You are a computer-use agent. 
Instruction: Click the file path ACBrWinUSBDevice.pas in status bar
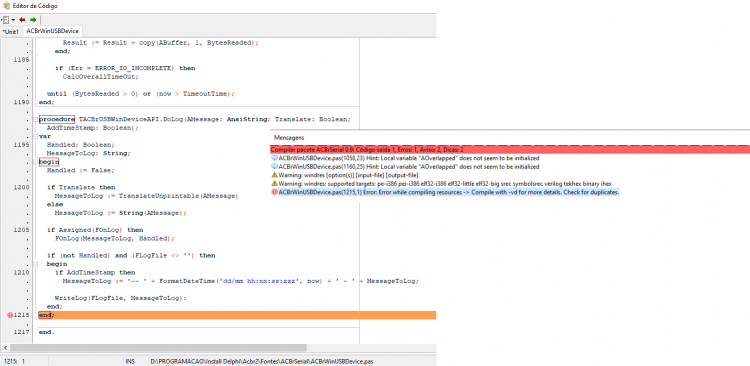pyautogui.click(x=262, y=361)
